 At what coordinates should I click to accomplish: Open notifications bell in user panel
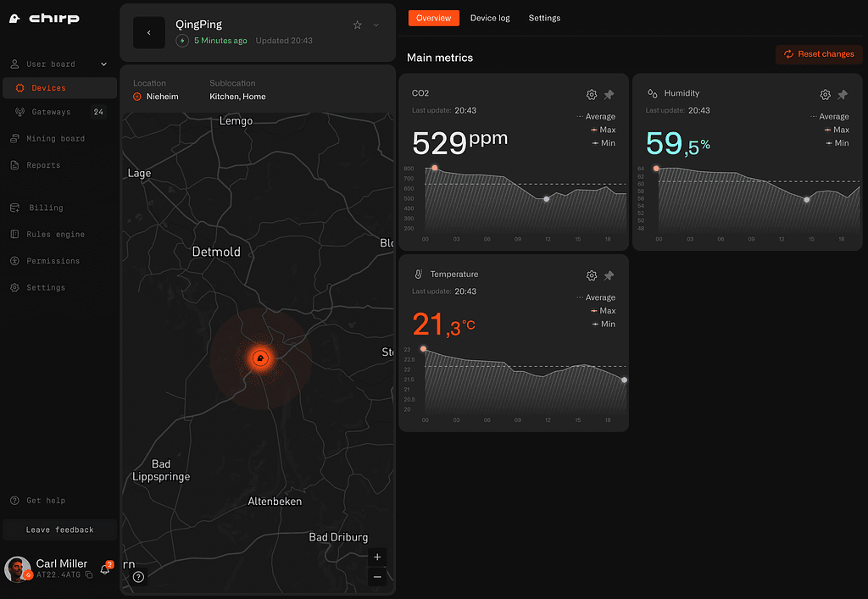(x=105, y=569)
